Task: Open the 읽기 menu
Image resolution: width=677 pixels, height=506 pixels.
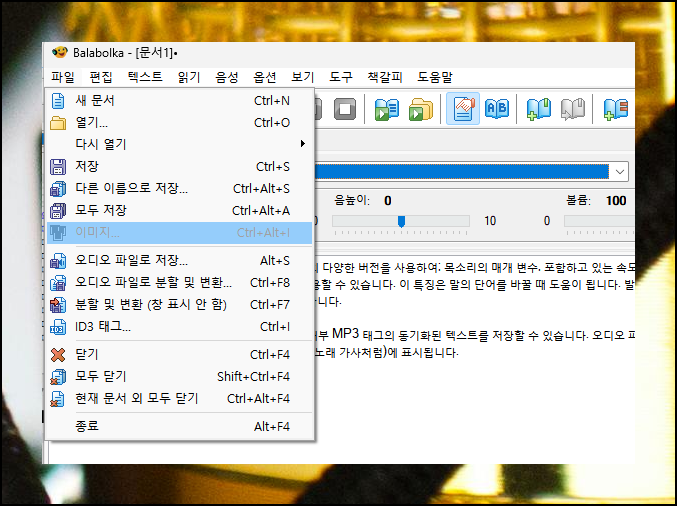Action: 189,77
